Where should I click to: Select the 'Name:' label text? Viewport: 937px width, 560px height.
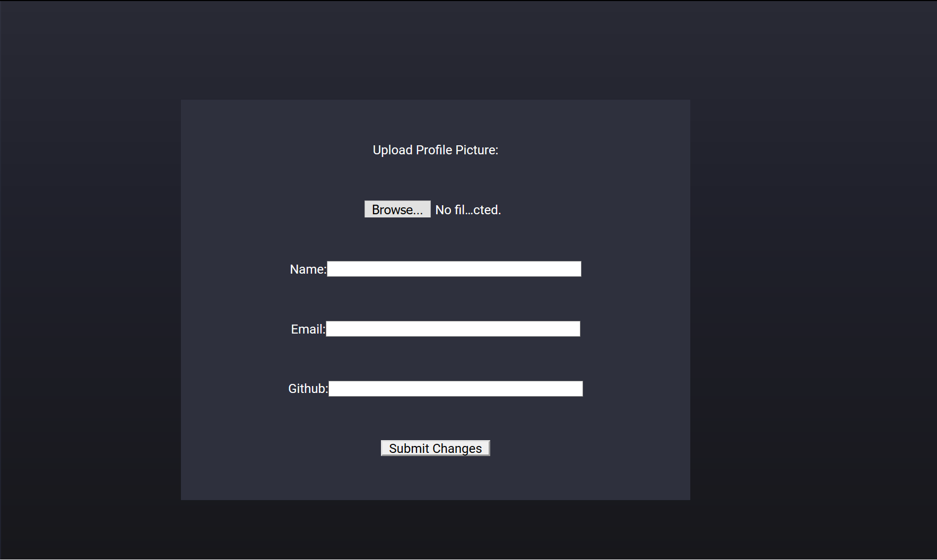[308, 269]
